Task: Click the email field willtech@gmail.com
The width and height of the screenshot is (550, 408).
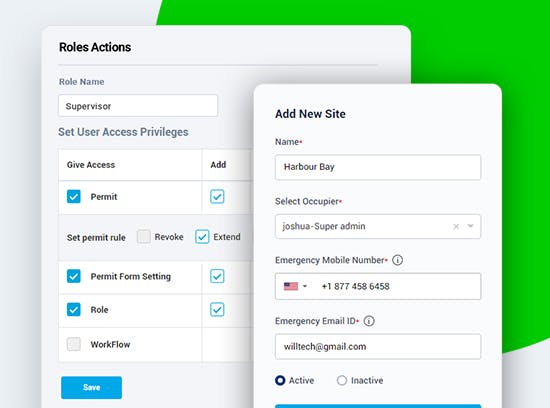Action: click(378, 347)
